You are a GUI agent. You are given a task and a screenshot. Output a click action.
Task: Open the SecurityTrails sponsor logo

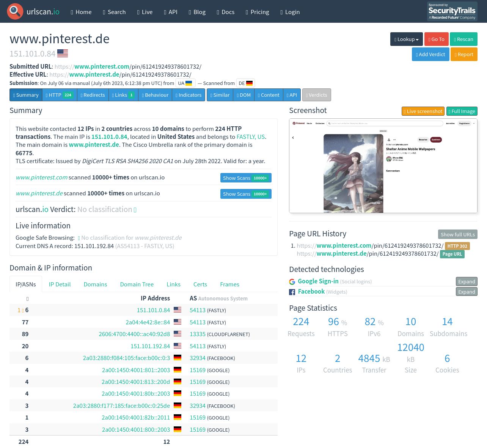pyautogui.click(x=452, y=11)
